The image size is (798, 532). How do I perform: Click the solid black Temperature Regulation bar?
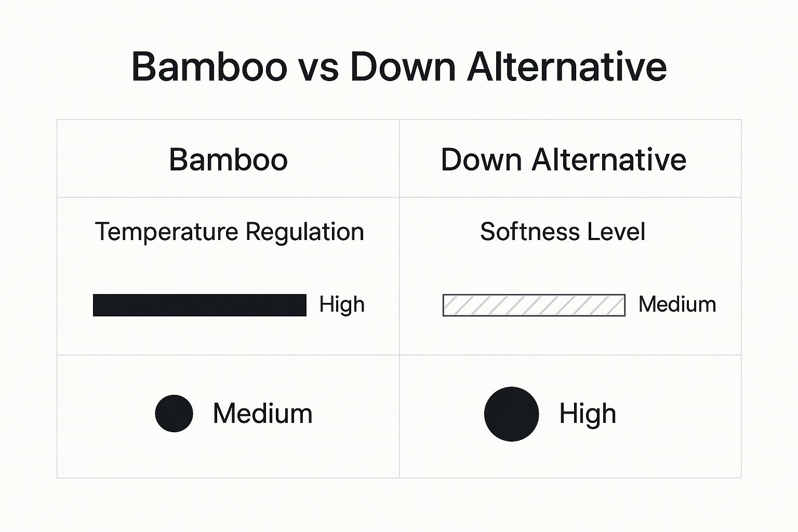point(199,305)
